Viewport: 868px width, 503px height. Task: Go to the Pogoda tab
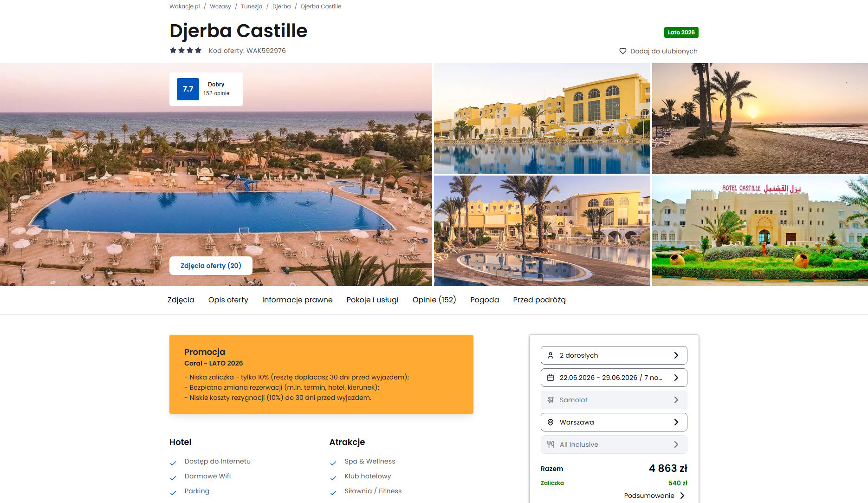click(x=485, y=300)
